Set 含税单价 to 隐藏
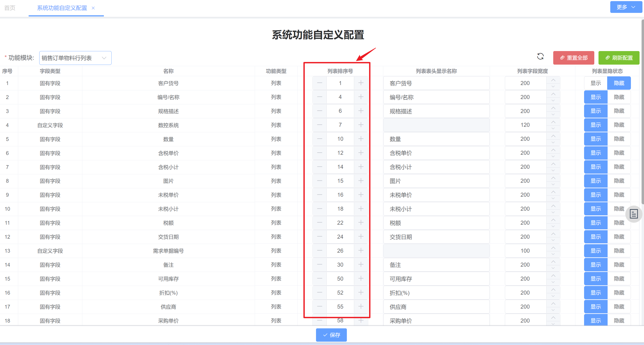This screenshot has height=345, width=644. (x=619, y=153)
